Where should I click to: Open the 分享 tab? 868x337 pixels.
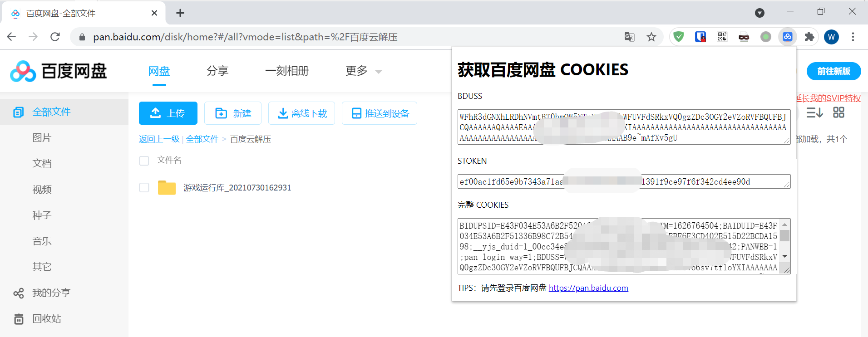217,71
